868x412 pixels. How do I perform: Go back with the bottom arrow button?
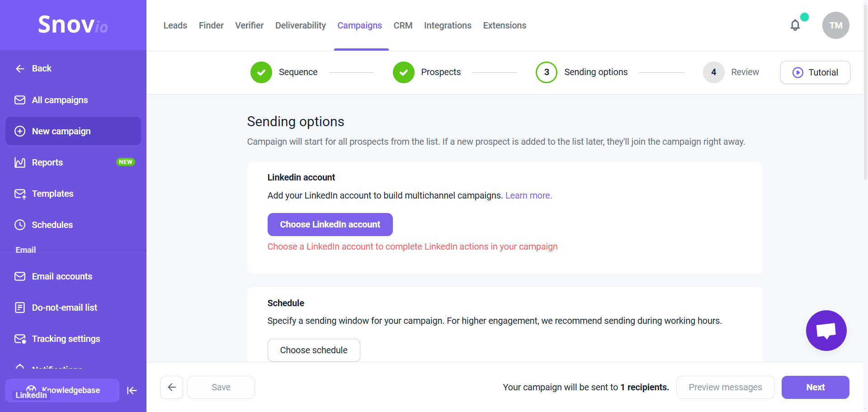(172, 387)
